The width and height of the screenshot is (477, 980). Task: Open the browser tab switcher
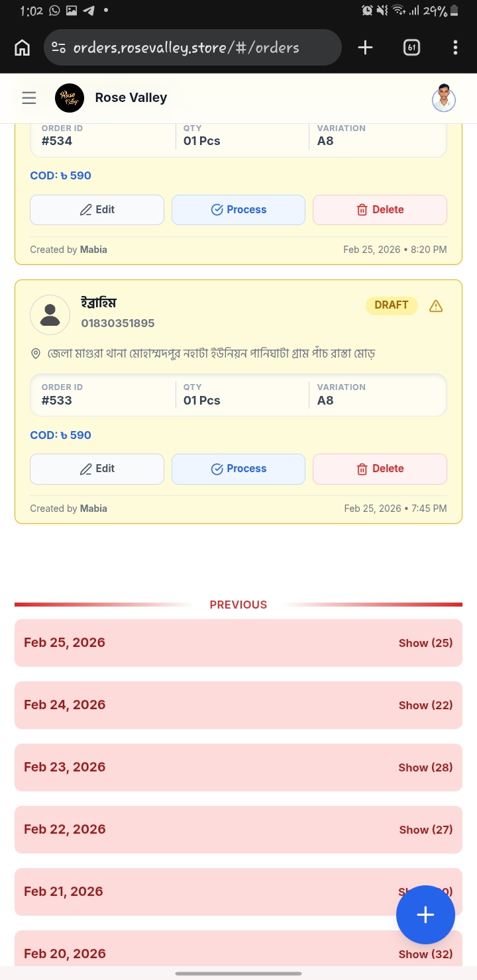click(x=411, y=48)
